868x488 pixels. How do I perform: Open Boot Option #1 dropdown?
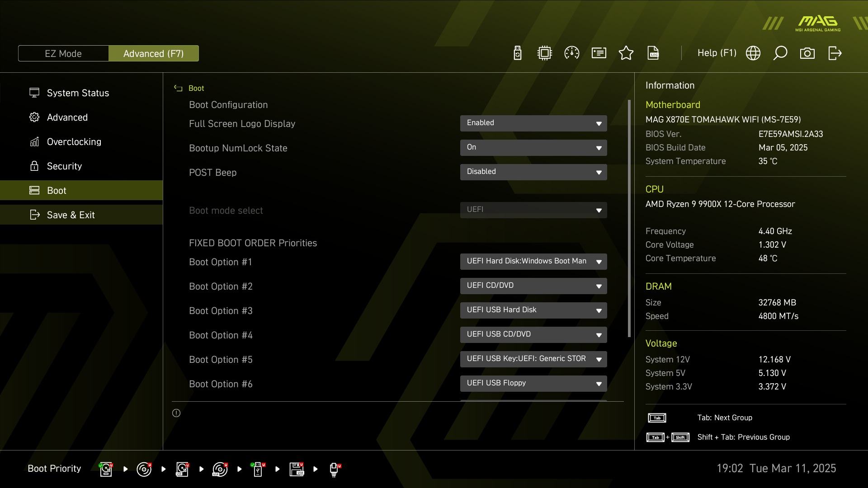(533, 262)
